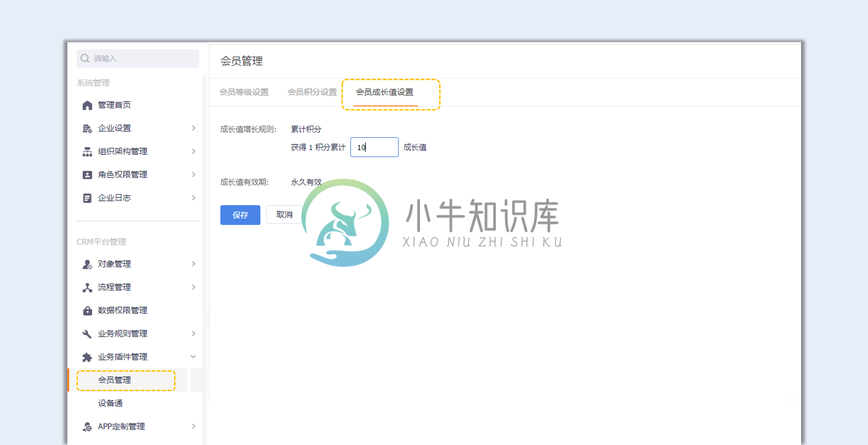868x445 pixels.
Task: Click the 成长值有效期 label
Action: point(245,182)
